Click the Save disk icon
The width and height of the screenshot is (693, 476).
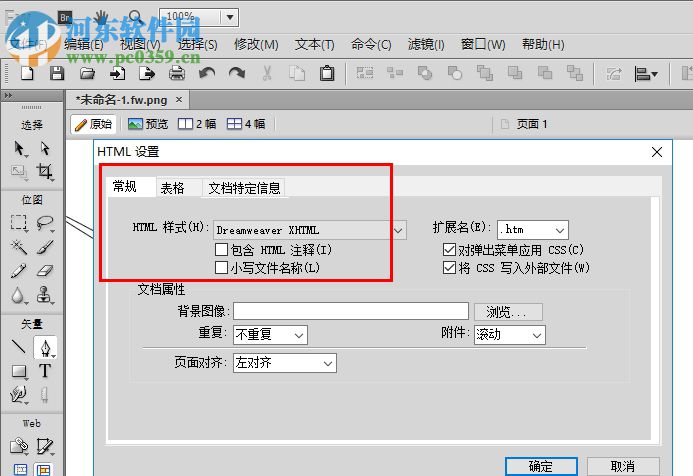point(57,73)
